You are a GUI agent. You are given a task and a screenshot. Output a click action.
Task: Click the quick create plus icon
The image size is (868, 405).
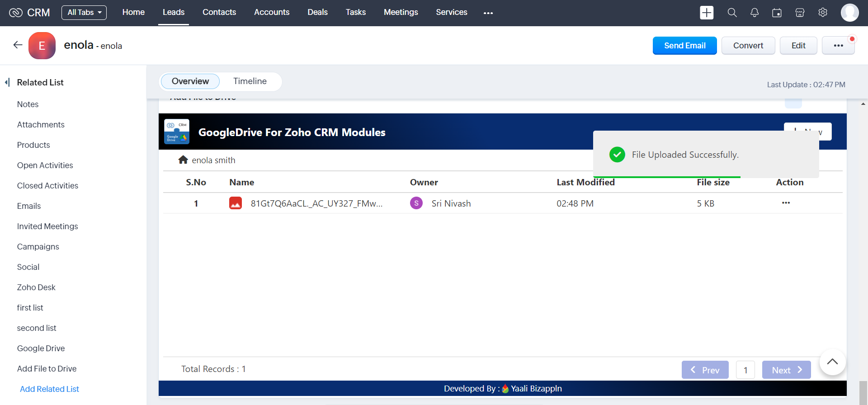click(x=706, y=13)
